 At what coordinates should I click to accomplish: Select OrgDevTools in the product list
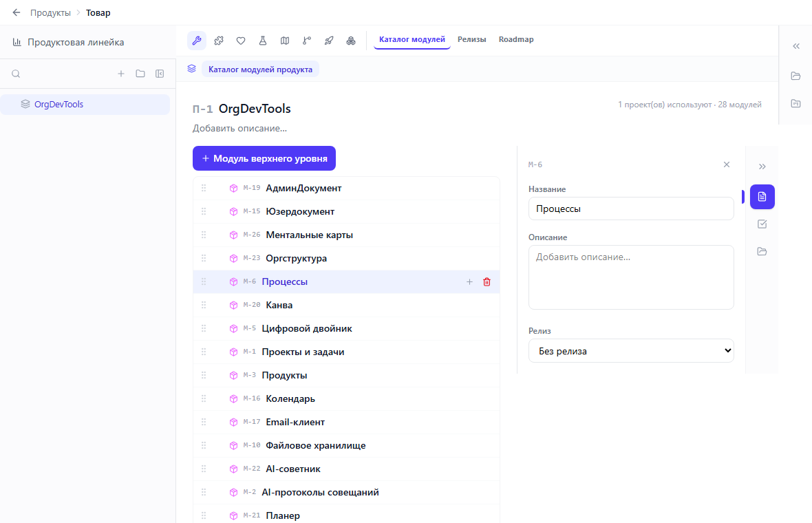click(85, 104)
